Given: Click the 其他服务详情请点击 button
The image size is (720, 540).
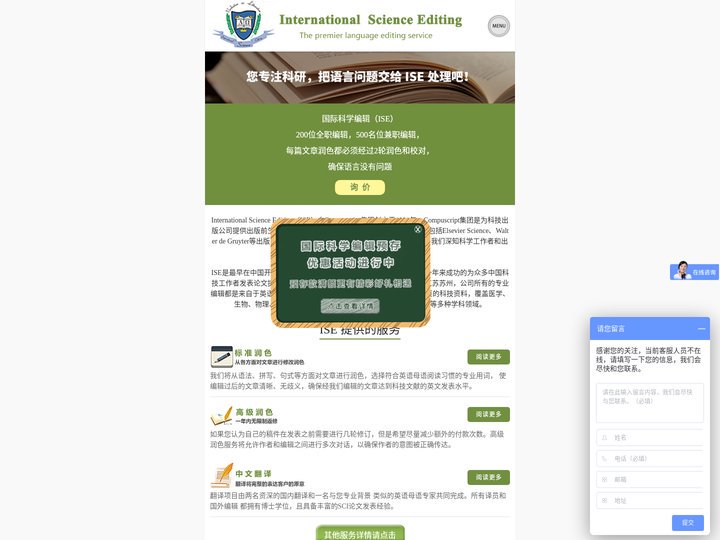Looking at the screenshot, I should 360,533.
